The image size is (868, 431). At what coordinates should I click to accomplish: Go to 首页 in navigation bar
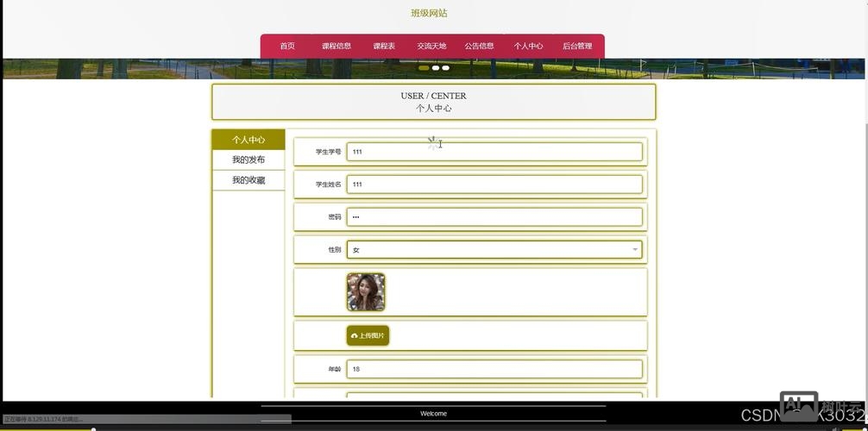[x=287, y=47]
